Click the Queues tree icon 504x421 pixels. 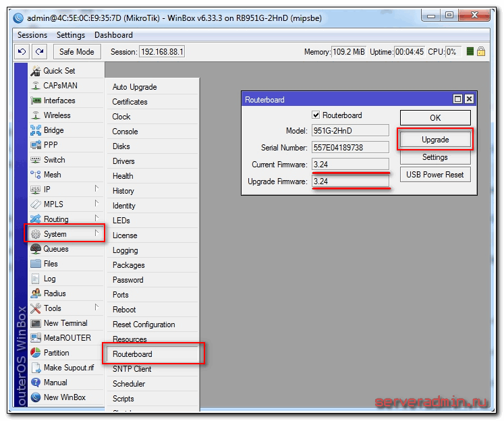pyautogui.click(x=36, y=249)
